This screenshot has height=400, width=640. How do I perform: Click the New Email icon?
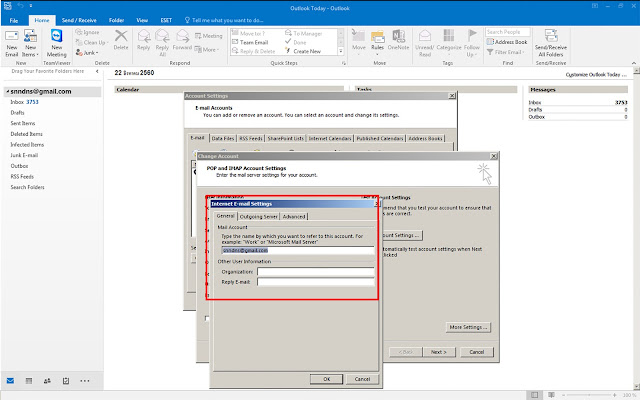[x=11, y=43]
